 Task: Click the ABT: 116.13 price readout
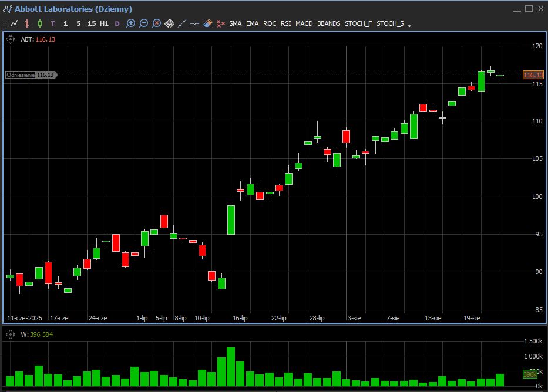(x=38, y=39)
